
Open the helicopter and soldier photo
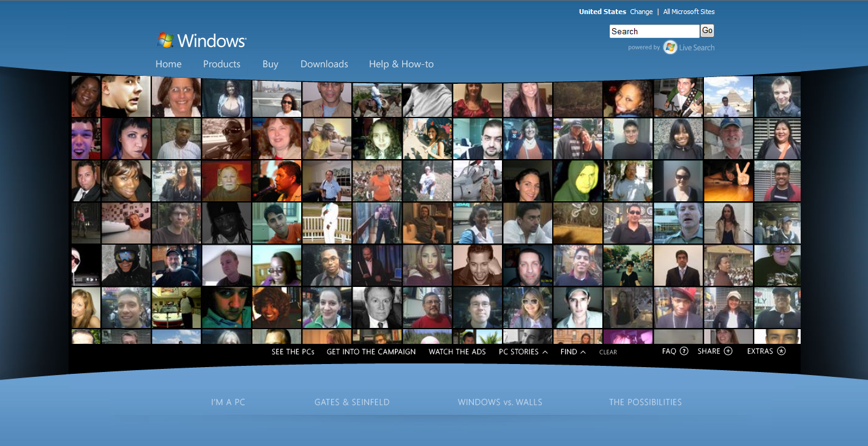[x=477, y=181]
